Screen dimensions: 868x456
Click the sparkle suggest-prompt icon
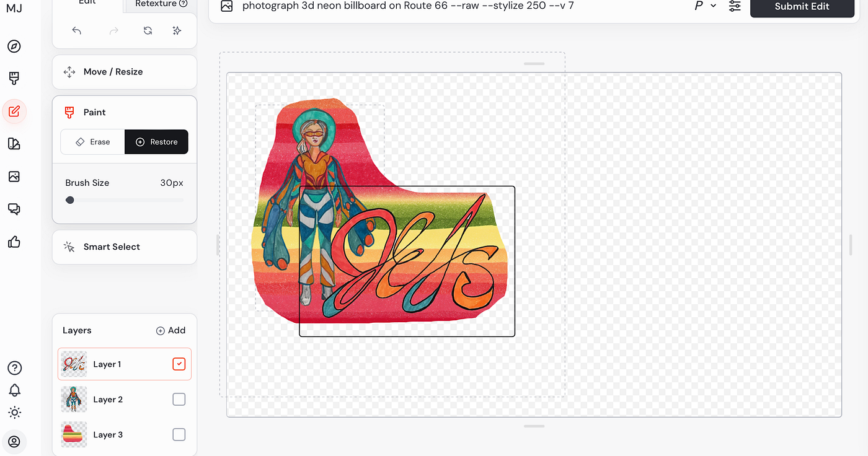[177, 30]
